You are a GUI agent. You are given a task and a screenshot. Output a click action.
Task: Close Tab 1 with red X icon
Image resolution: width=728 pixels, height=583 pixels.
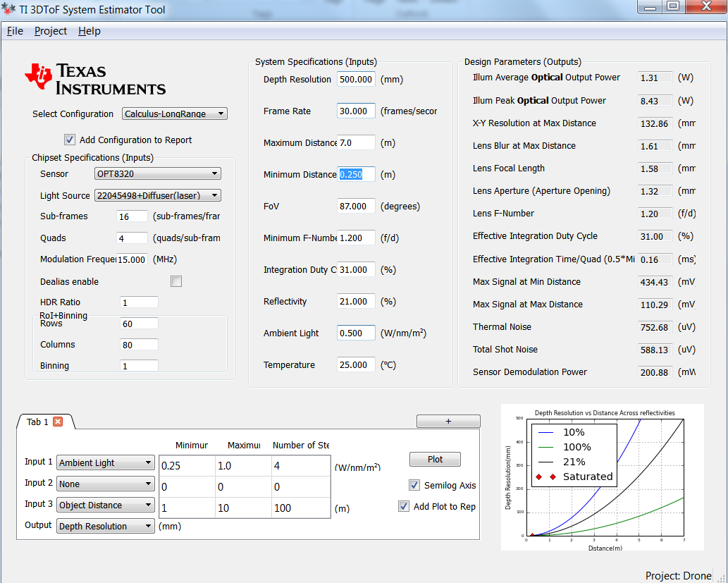[58, 422]
